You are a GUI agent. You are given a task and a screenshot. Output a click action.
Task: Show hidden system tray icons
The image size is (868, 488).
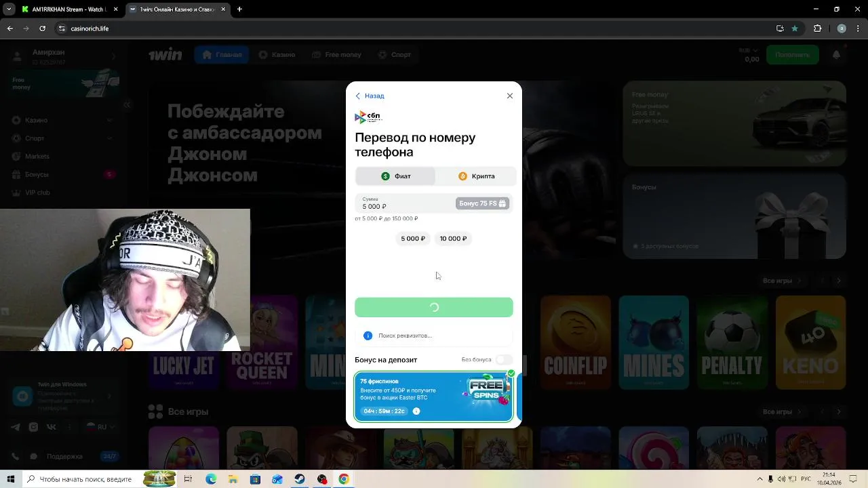pyautogui.click(x=760, y=479)
